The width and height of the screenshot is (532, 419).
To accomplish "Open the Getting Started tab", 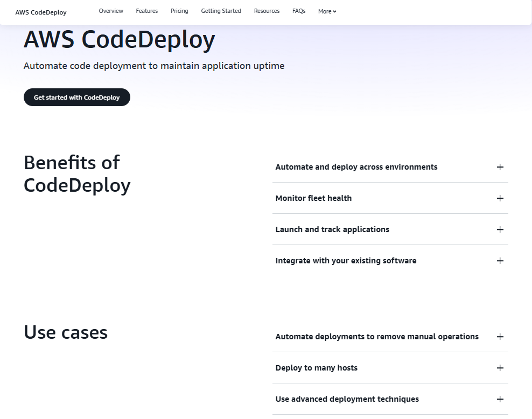I will pyautogui.click(x=221, y=11).
